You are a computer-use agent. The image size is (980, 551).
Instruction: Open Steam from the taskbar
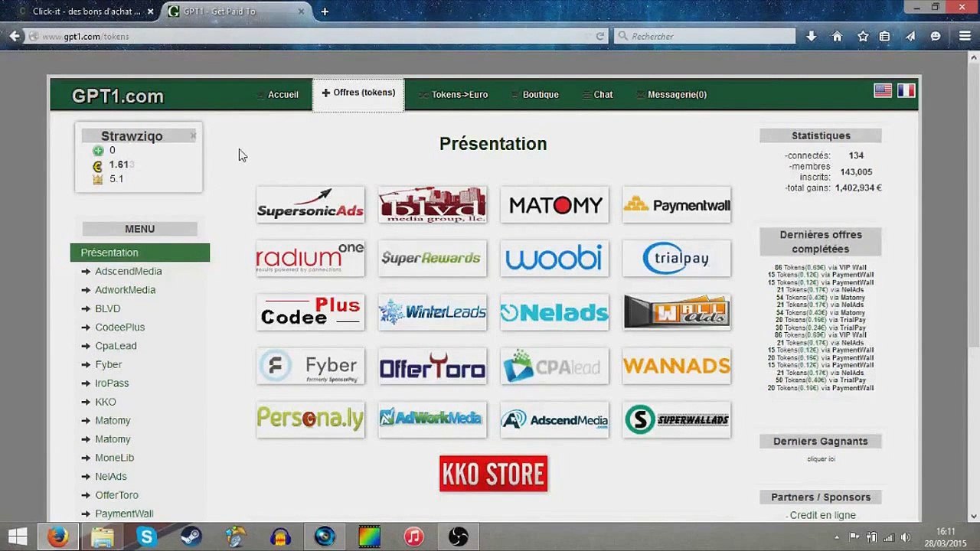(x=191, y=536)
